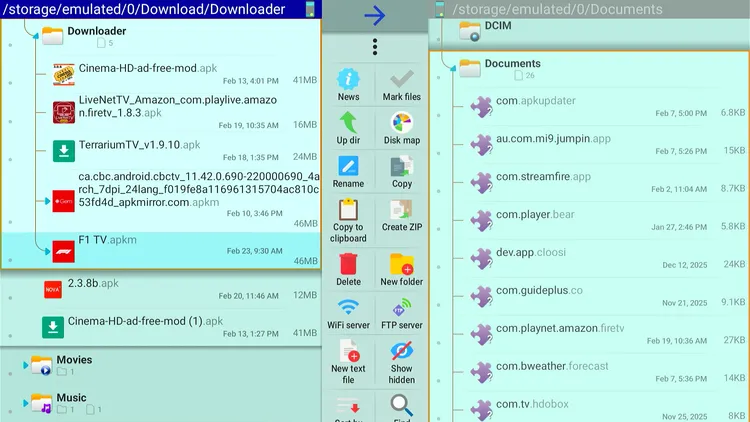Mark the F1 TV.apkm checkbox dot
The width and height of the screenshot is (750, 422).
(x=10, y=260)
